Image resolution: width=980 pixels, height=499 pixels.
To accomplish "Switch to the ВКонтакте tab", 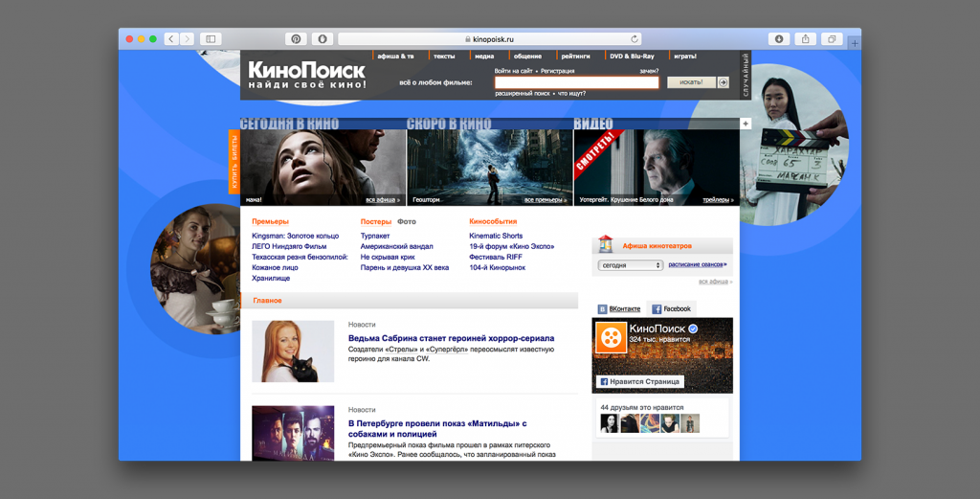I will click(x=619, y=309).
